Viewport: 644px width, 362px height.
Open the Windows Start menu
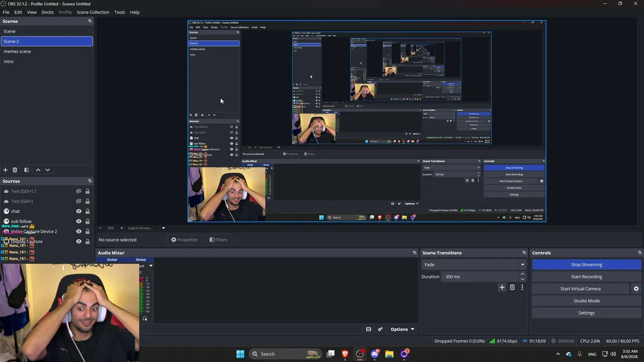coord(240,354)
